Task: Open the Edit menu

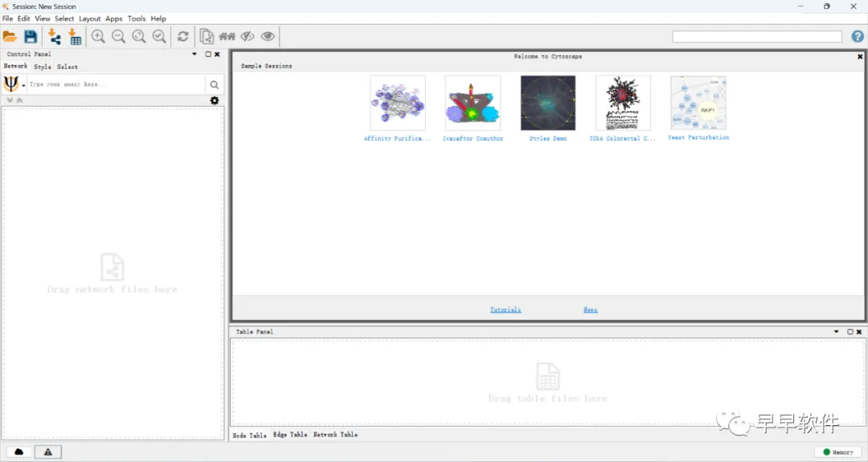Action: [x=24, y=18]
